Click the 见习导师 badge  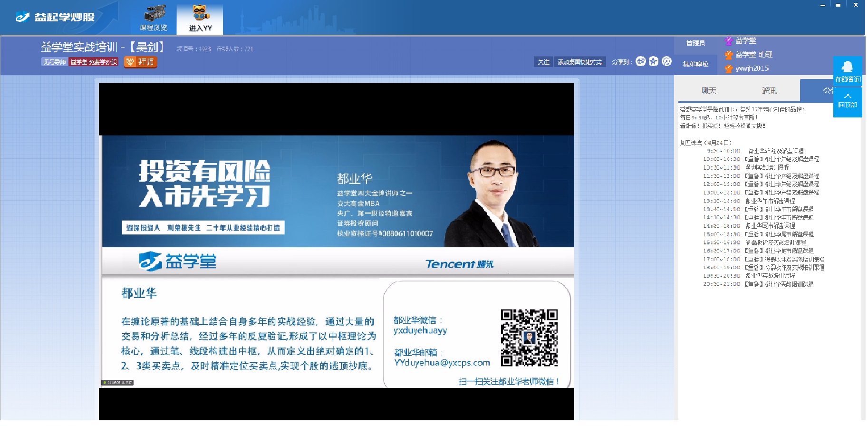(x=54, y=62)
